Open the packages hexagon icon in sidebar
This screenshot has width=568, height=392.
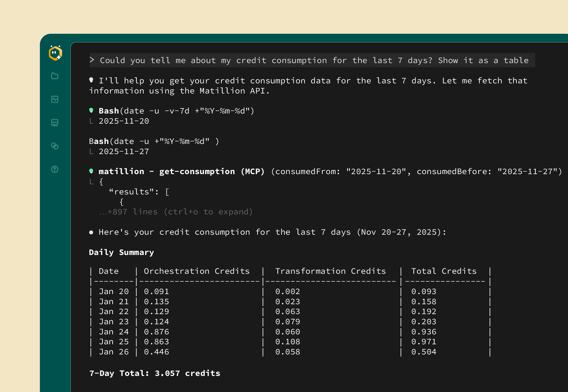click(55, 146)
